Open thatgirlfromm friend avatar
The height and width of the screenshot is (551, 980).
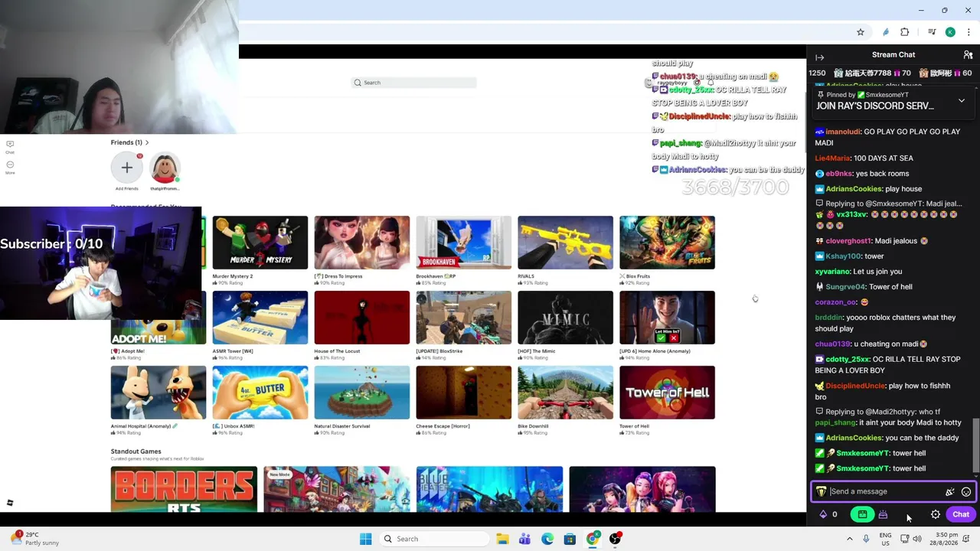point(165,168)
